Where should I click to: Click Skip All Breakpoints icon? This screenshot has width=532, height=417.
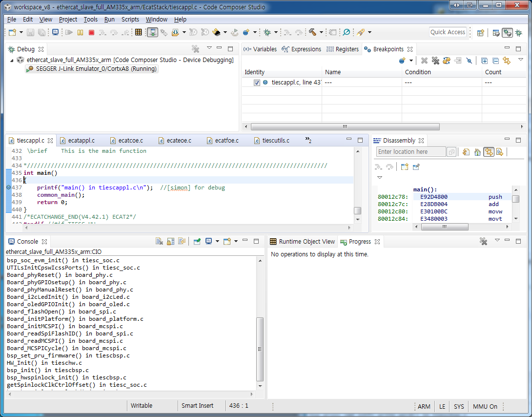tap(469, 61)
